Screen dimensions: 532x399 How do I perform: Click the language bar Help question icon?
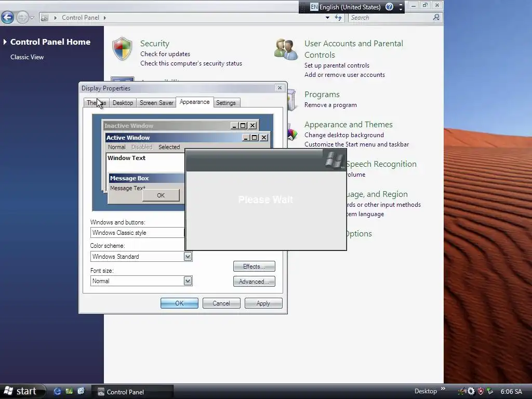pos(389,7)
